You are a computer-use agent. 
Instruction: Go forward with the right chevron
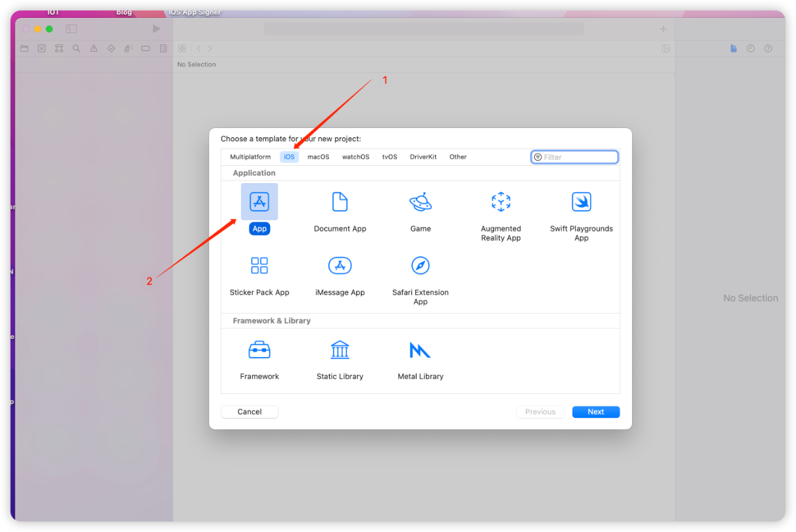tap(210, 48)
